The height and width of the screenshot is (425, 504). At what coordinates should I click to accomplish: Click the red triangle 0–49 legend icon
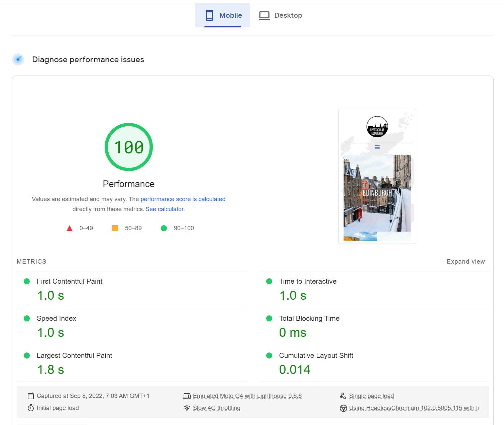click(70, 229)
